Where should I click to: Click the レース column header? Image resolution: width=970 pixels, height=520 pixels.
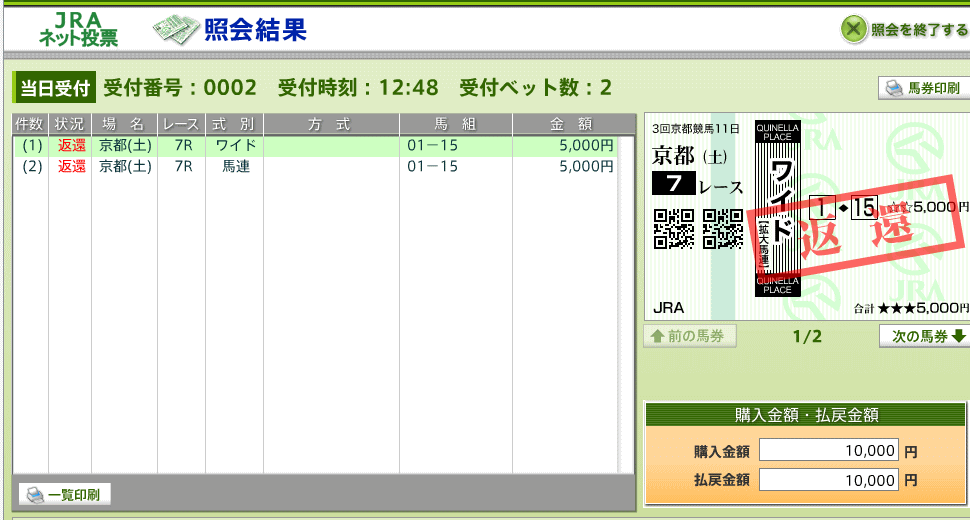point(181,124)
